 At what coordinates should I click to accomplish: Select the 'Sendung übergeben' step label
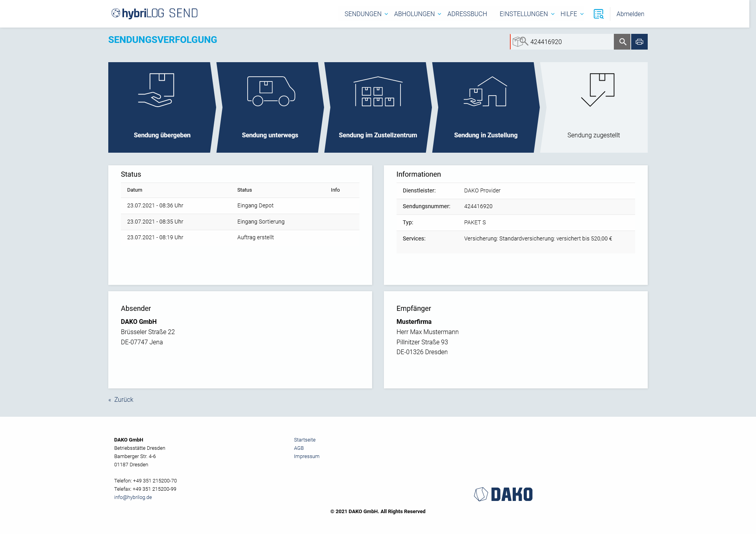[x=162, y=135]
